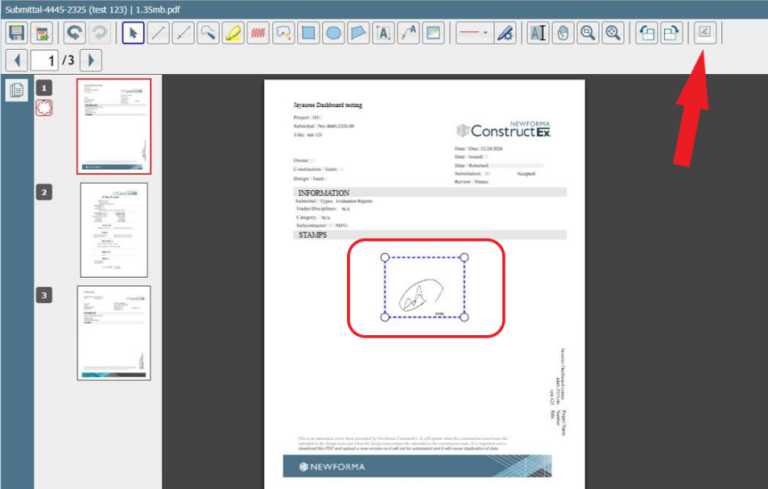Click the page number input field

[x=45, y=60]
